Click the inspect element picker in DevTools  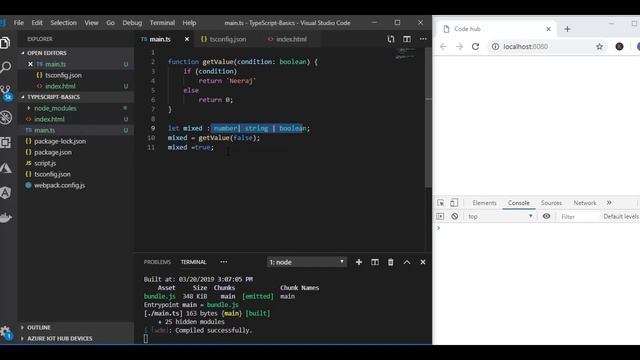click(x=440, y=203)
